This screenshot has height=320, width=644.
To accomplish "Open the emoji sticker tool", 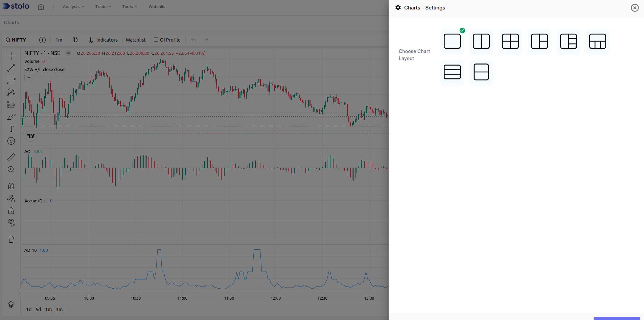I will pos(11,141).
